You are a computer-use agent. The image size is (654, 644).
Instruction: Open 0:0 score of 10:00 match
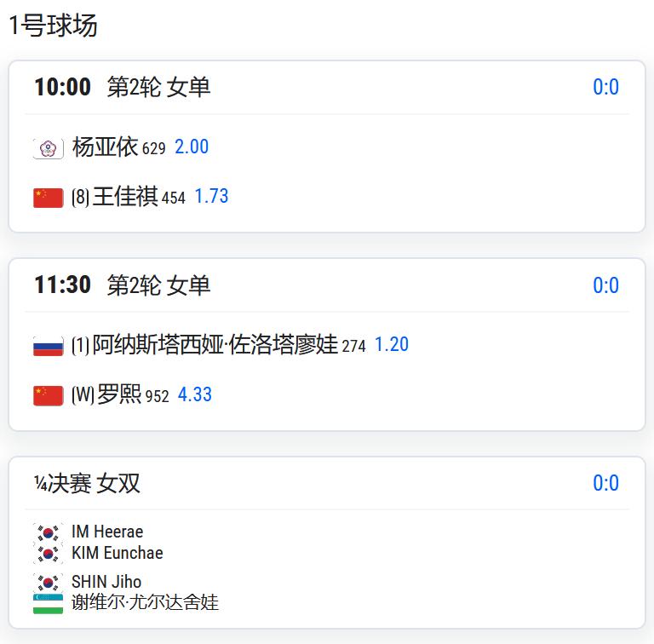tap(605, 87)
